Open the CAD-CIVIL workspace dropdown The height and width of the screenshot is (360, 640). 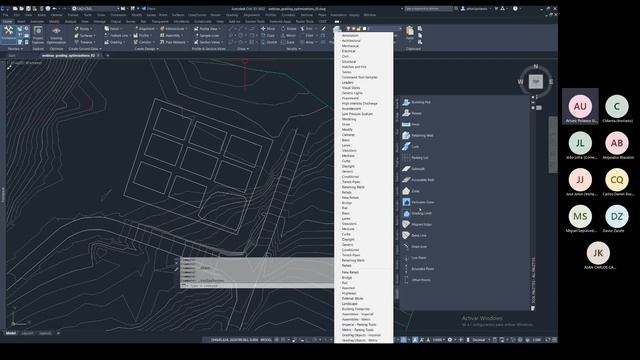tap(96, 8)
